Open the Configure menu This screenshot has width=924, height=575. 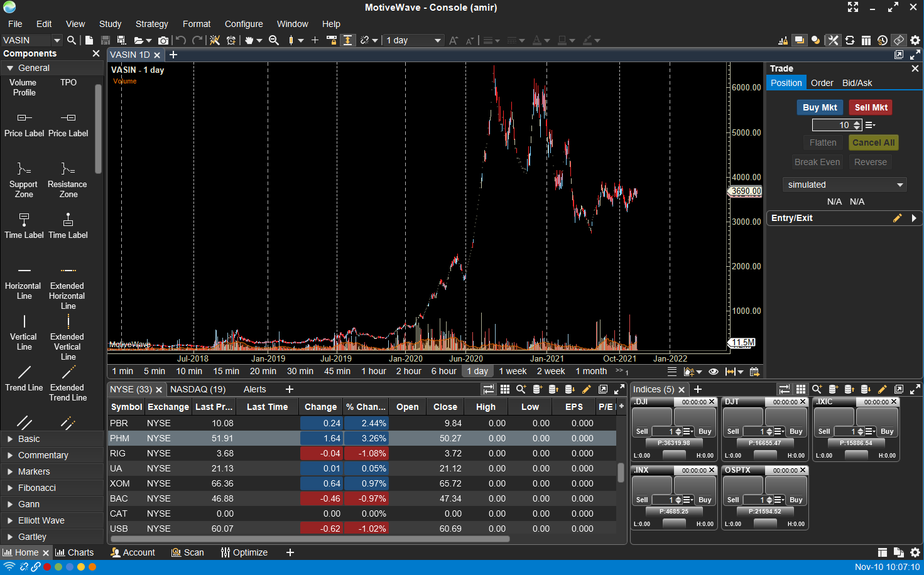click(x=244, y=24)
